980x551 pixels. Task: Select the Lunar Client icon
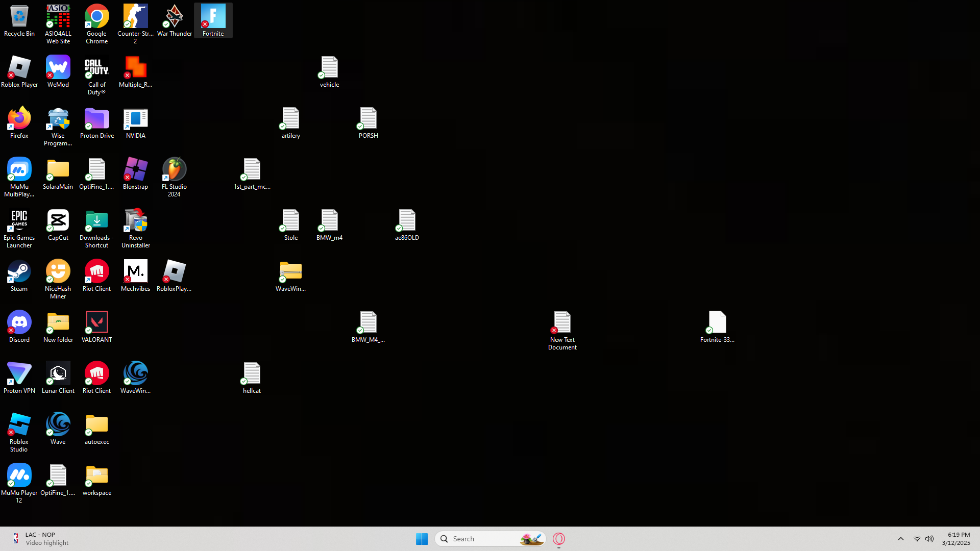58,378
